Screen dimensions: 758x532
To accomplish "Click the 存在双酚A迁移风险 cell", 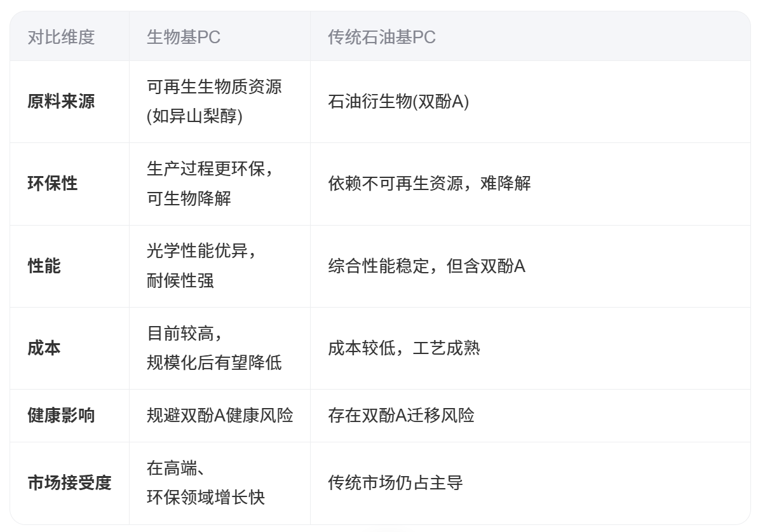I will (401, 416).
